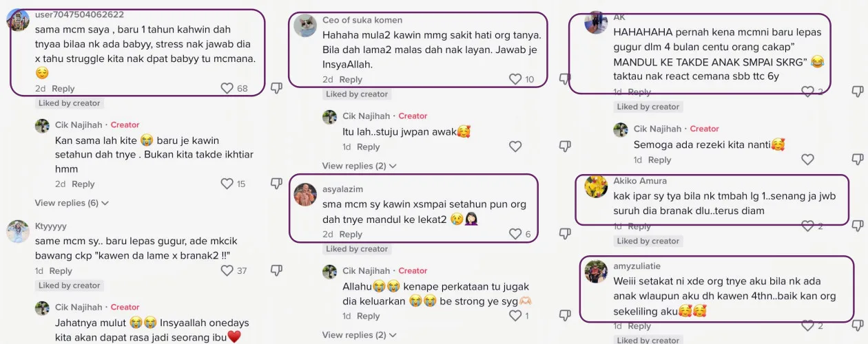
Task: Open Akiko Amura's profile picture
Action: [x=596, y=186]
